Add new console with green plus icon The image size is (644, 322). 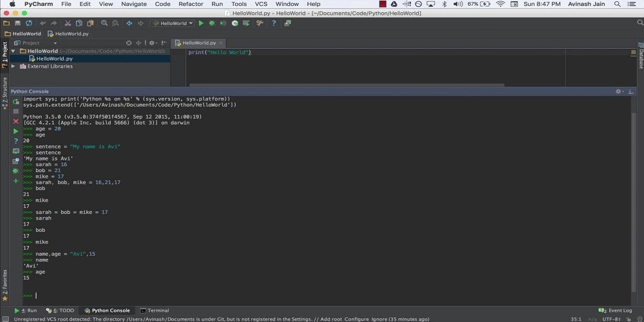16,181
